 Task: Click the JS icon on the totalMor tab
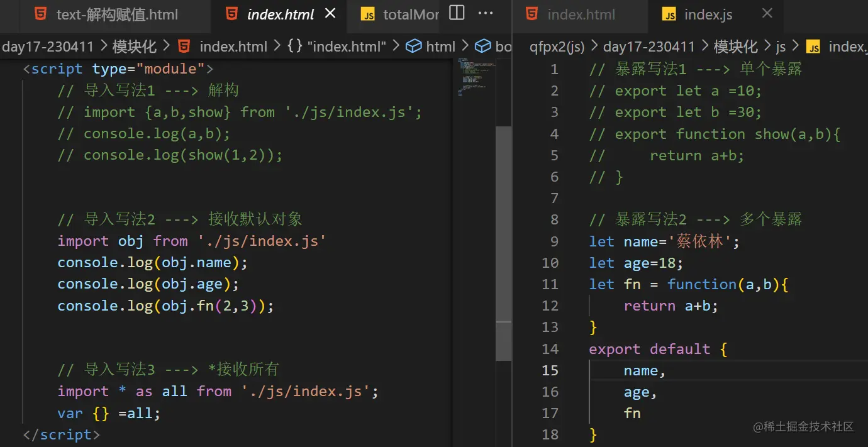pos(369,14)
